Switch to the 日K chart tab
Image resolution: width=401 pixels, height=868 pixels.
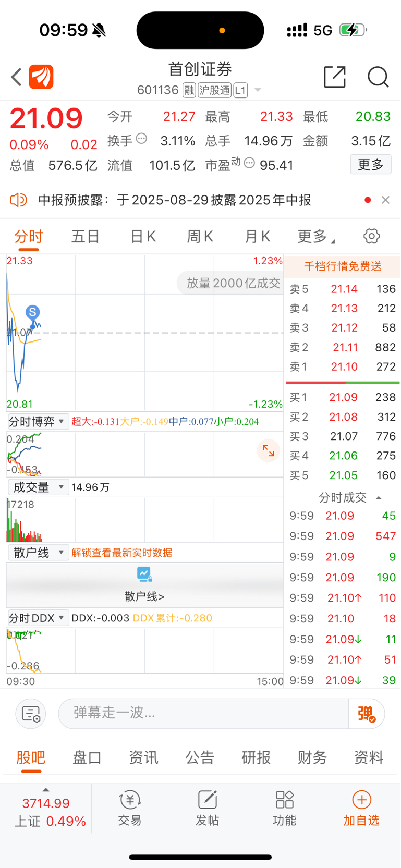point(143,237)
